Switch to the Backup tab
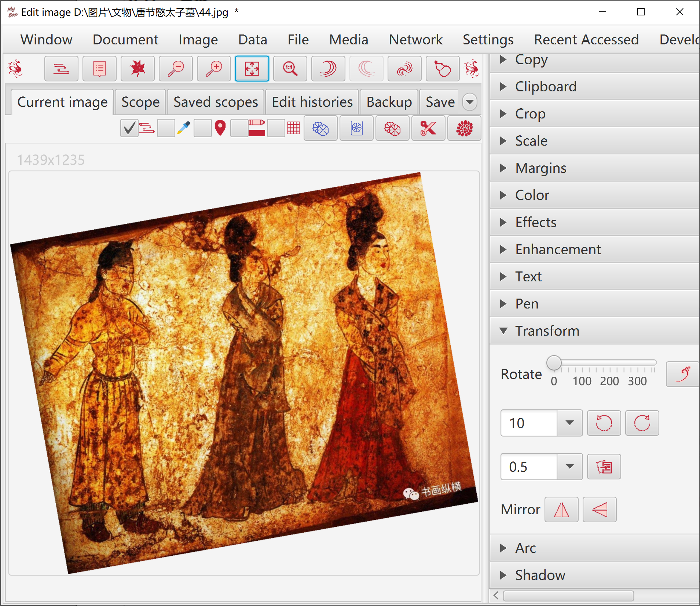700x606 pixels. click(389, 102)
